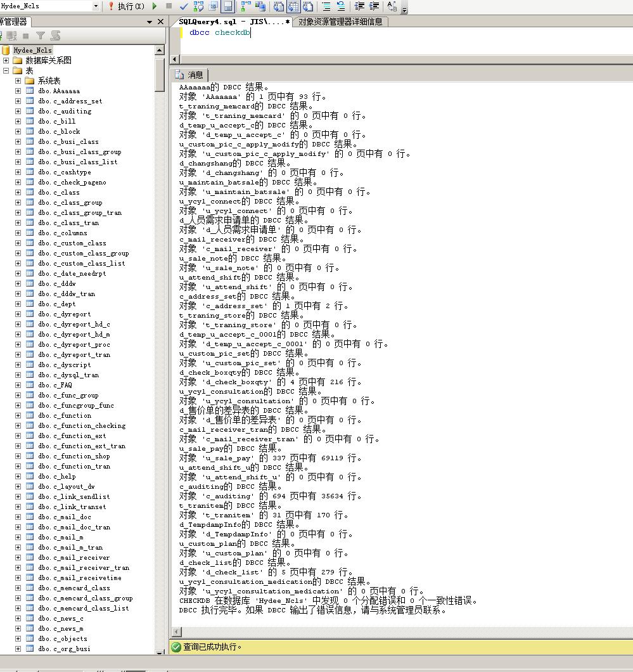Parse the query with the checkmark icon
Screen dimensions: 633x672
pyautogui.click(x=184, y=6)
